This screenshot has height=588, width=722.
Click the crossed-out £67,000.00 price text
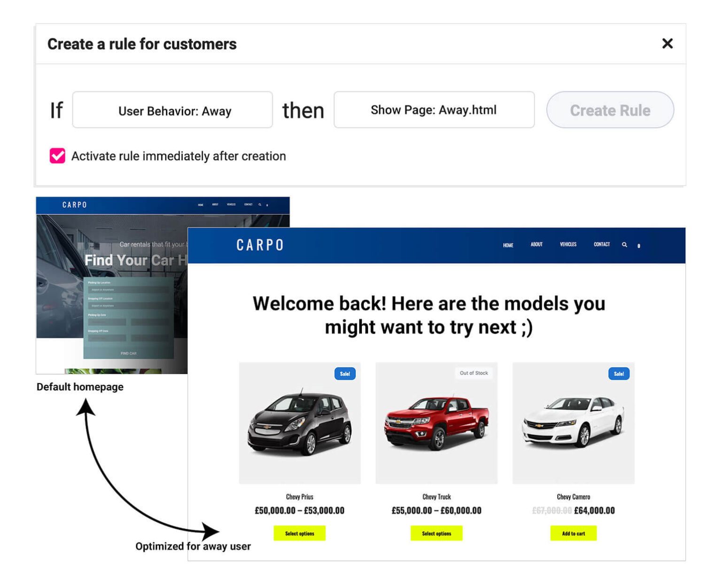coord(549,510)
